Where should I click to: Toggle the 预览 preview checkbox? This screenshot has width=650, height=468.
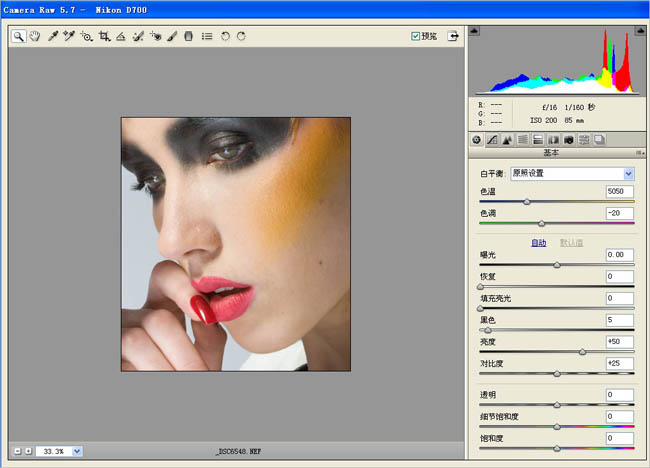tap(416, 36)
